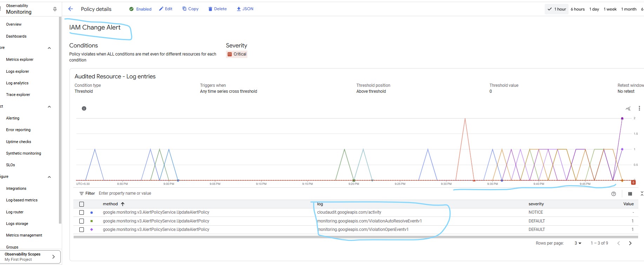This screenshot has height=265, width=644.
Task: Open Metrics explorer
Action: [x=20, y=59]
